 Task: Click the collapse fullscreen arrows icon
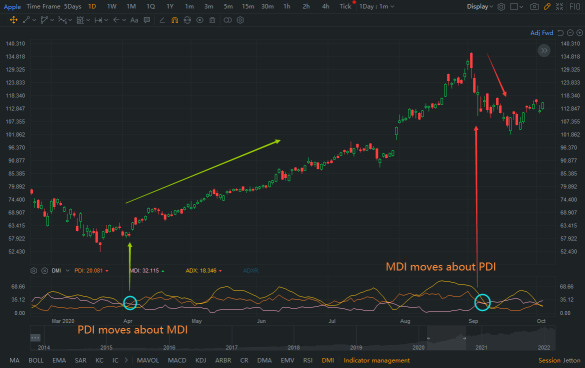(559, 6)
